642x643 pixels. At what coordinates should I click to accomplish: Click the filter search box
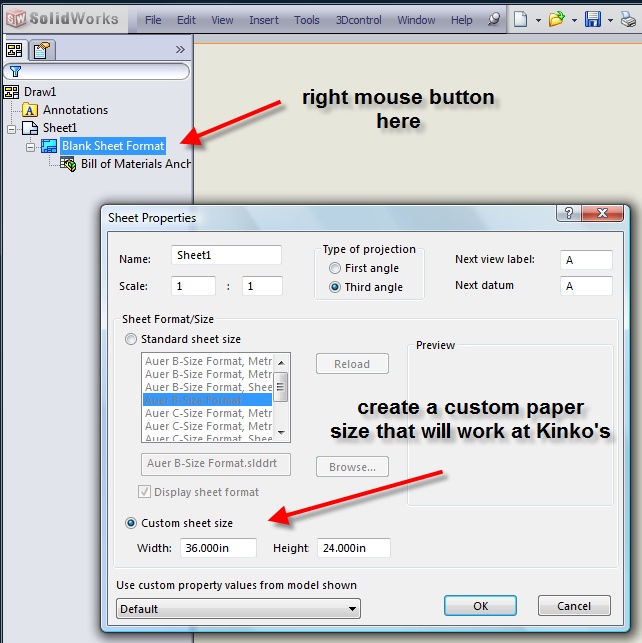tap(97, 71)
